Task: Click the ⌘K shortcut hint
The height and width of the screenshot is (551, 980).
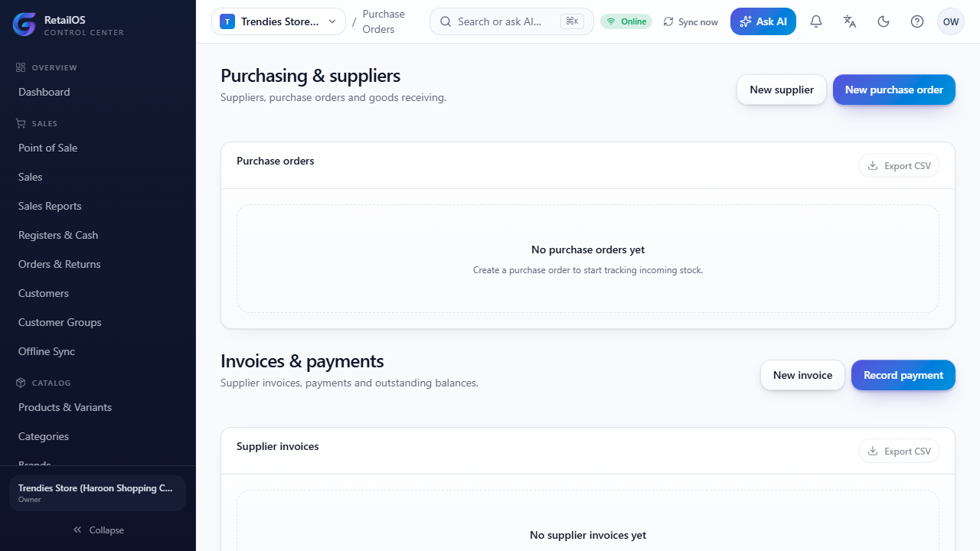Action: pos(573,21)
